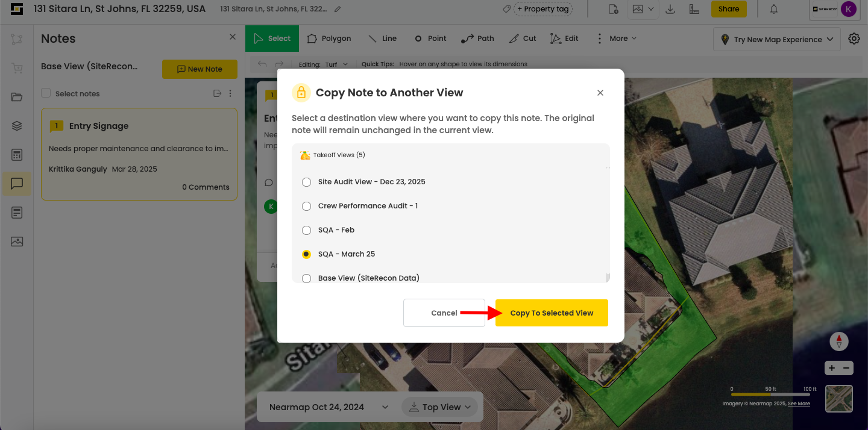Click the ruler scale icon in header

coord(694,9)
